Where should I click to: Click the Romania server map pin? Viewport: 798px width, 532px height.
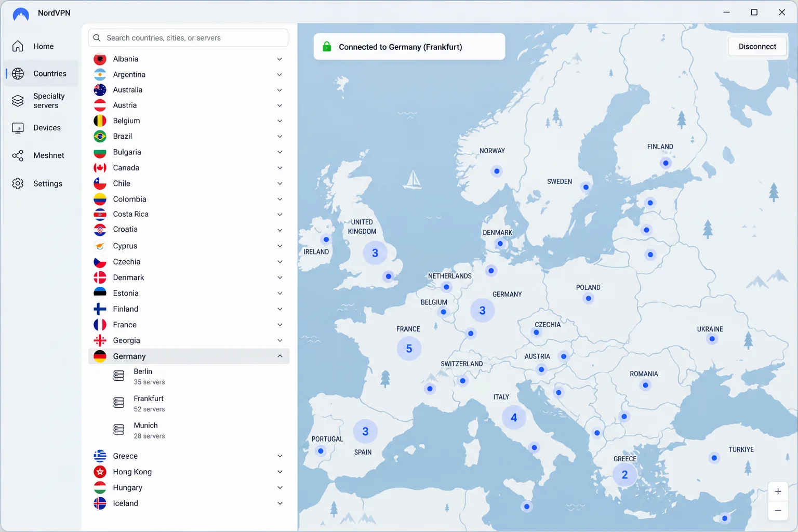(x=645, y=385)
